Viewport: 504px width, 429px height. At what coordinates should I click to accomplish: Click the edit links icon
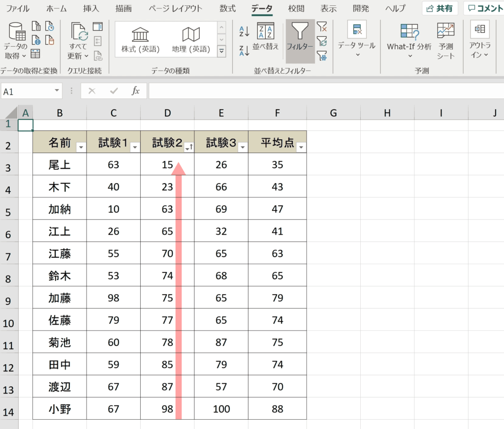pos(98,56)
